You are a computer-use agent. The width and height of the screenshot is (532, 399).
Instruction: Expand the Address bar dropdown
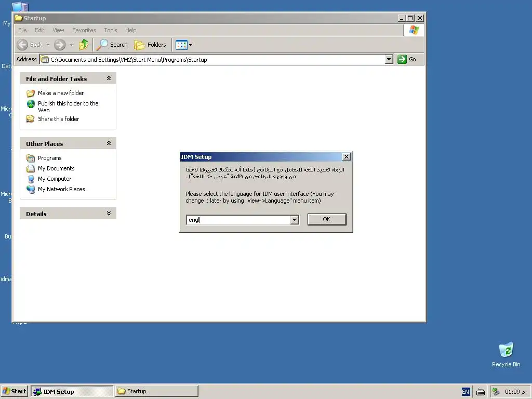coord(389,59)
